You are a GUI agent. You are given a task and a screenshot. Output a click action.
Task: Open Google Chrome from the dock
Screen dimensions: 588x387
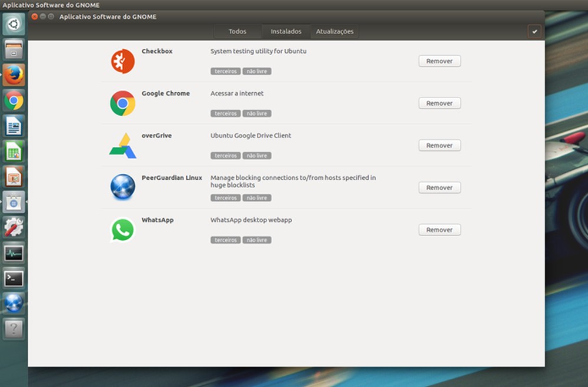14,100
